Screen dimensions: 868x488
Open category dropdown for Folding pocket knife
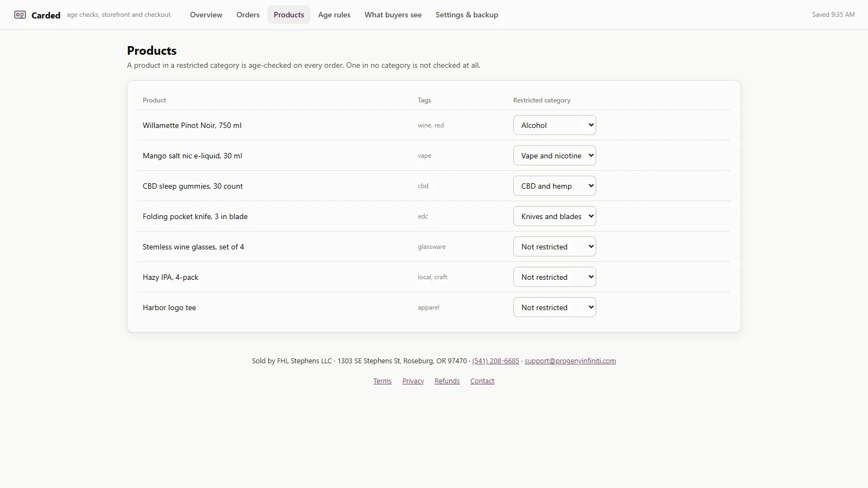pos(554,216)
